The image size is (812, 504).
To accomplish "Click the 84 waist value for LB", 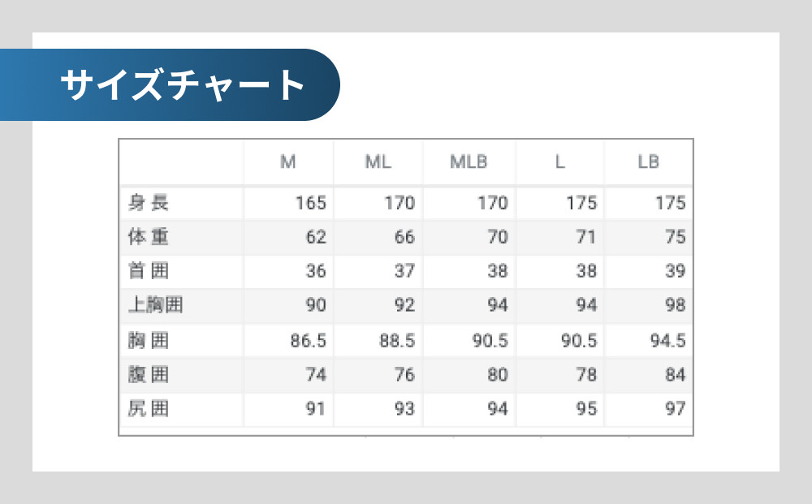I will point(676,375).
